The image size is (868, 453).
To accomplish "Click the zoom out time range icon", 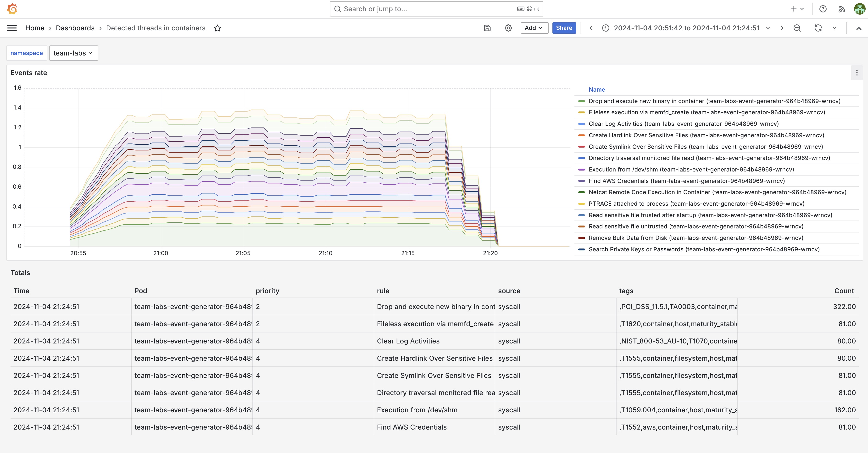I will (797, 28).
